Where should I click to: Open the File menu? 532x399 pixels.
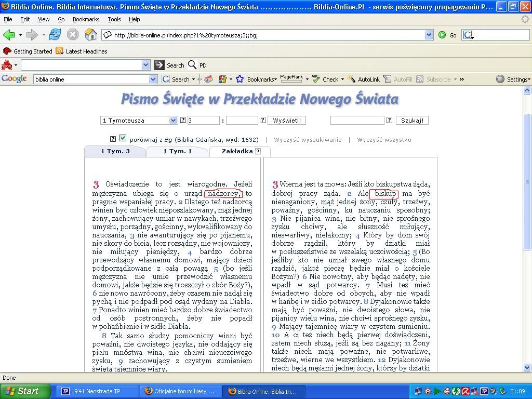click(8, 19)
